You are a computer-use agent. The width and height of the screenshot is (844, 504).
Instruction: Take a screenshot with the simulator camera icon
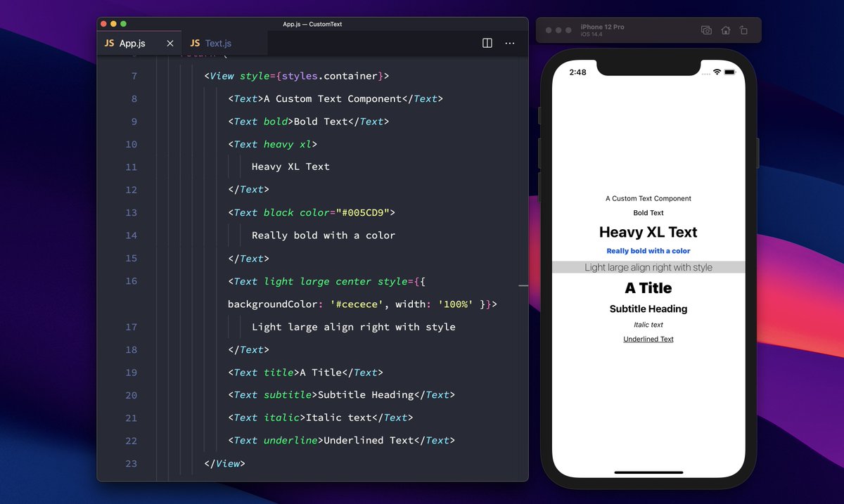pyautogui.click(x=705, y=30)
